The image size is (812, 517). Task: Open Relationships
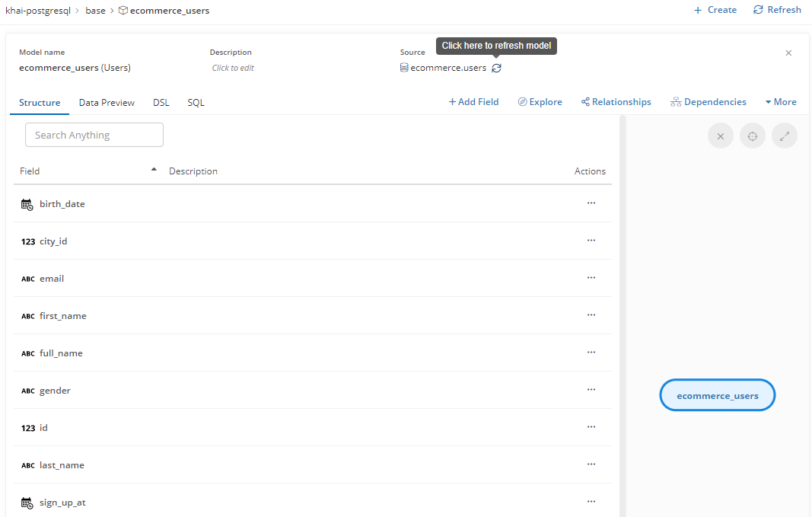coord(616,102)
